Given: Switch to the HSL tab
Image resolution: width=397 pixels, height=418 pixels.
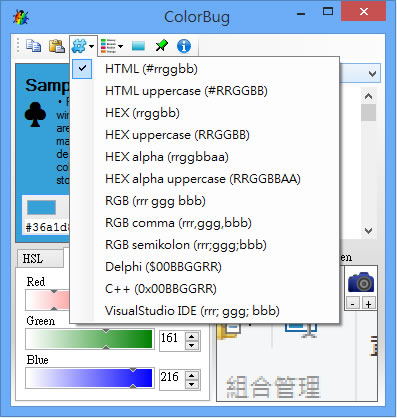Looking at the screenshot, I should pyautogui.click(x=39, y=259).
